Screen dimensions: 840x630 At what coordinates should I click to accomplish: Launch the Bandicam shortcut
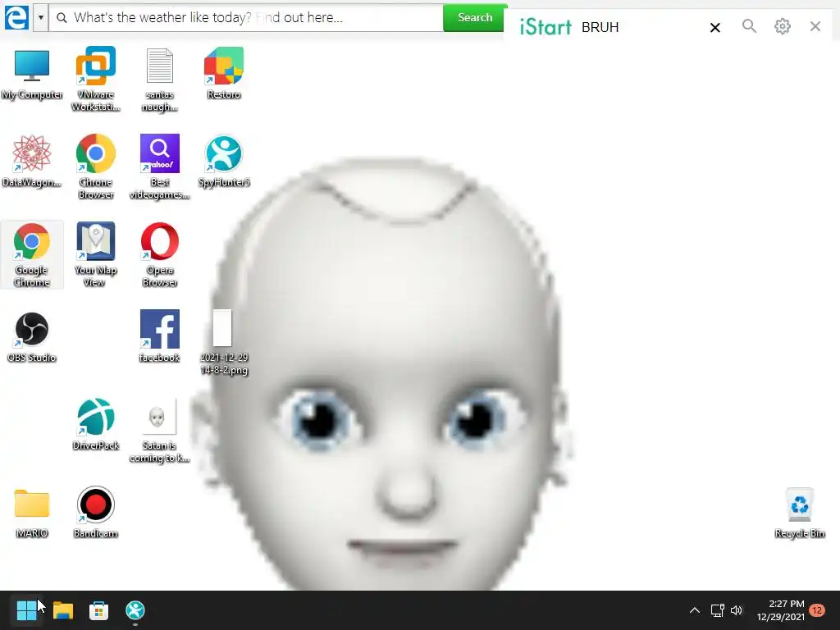[95, 512]
